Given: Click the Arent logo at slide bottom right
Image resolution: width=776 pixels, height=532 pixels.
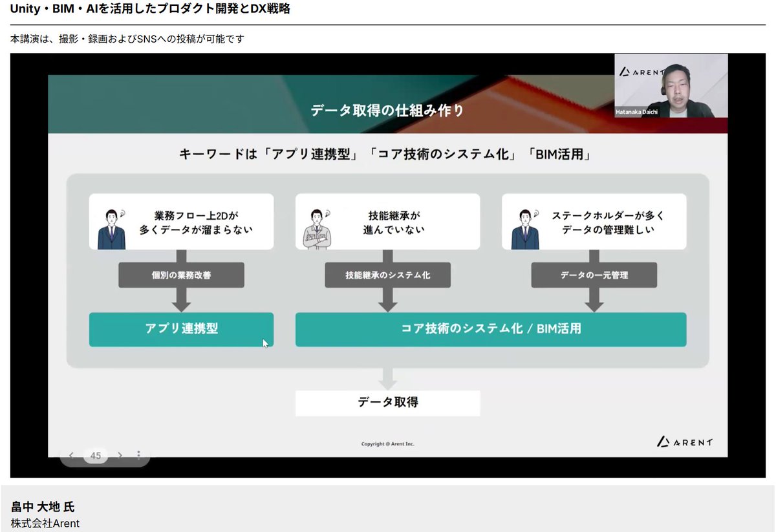Looking at the screenshot, I should click(685, 442).
